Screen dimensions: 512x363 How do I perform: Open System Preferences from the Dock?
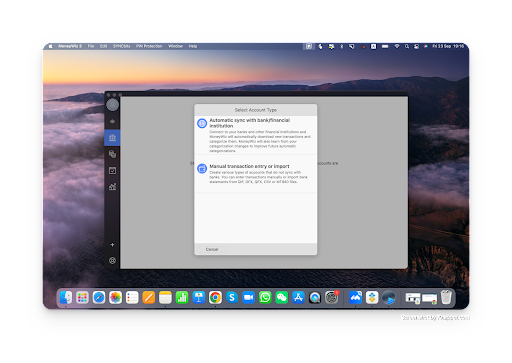pos(332,297)
